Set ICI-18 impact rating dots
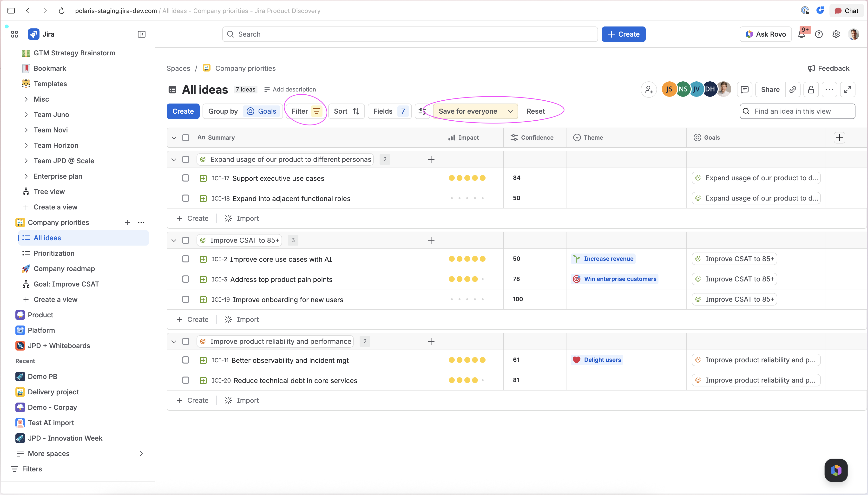Image resolution: width=868 pixels, height=495 pixels. click(467, 198)
